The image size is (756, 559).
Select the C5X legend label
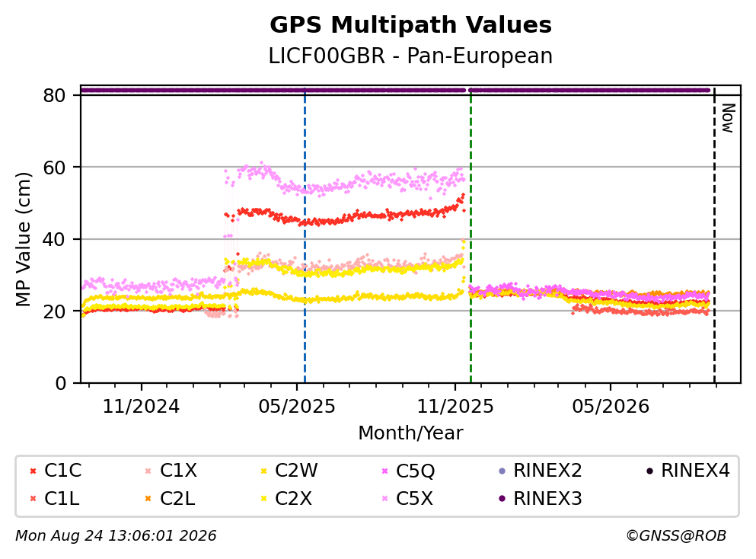414,499
